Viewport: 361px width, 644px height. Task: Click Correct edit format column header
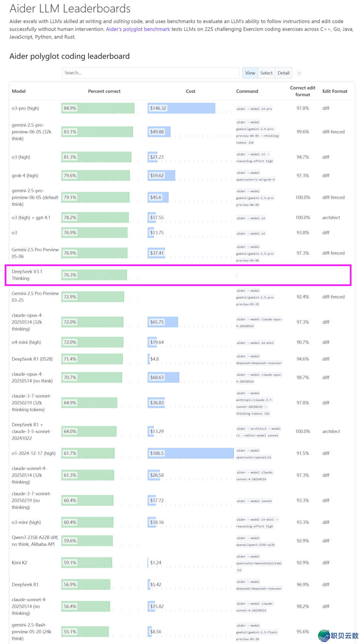coord(303,91)
